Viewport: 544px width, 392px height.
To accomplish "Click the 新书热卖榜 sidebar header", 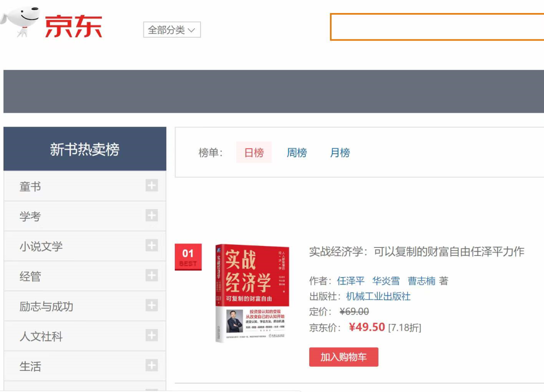I will (x=85, y=149).
